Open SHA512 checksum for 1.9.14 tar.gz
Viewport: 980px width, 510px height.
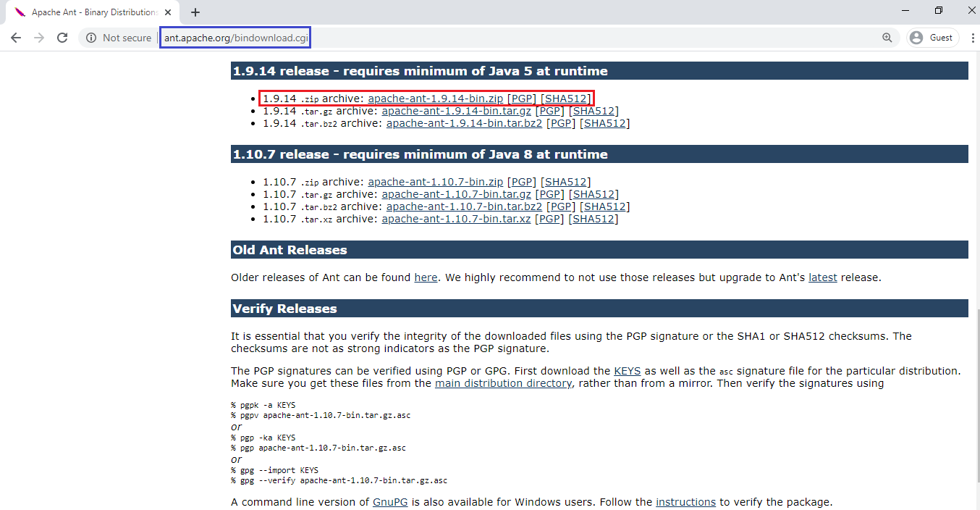[594, 111]
